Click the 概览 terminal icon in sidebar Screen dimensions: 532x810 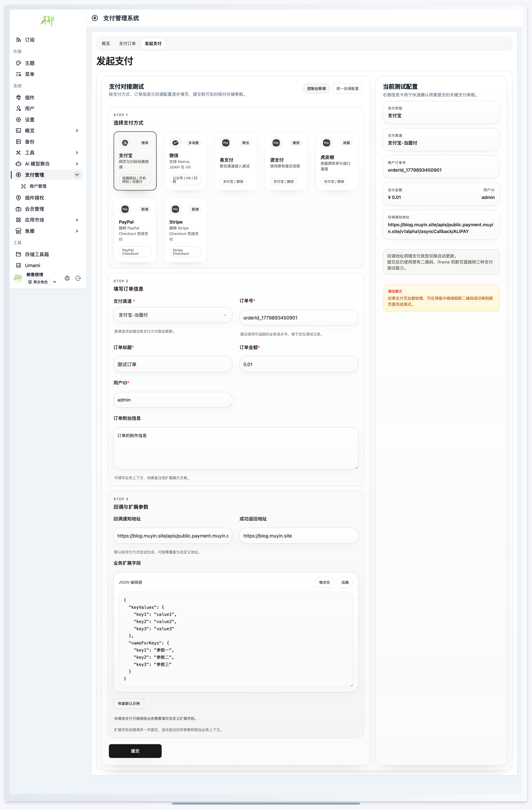click(x=18, y=131)
